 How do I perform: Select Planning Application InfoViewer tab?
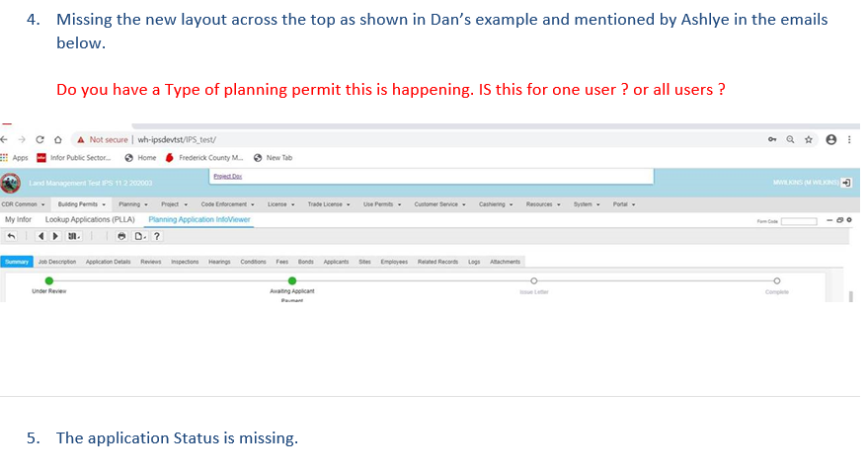199,219
